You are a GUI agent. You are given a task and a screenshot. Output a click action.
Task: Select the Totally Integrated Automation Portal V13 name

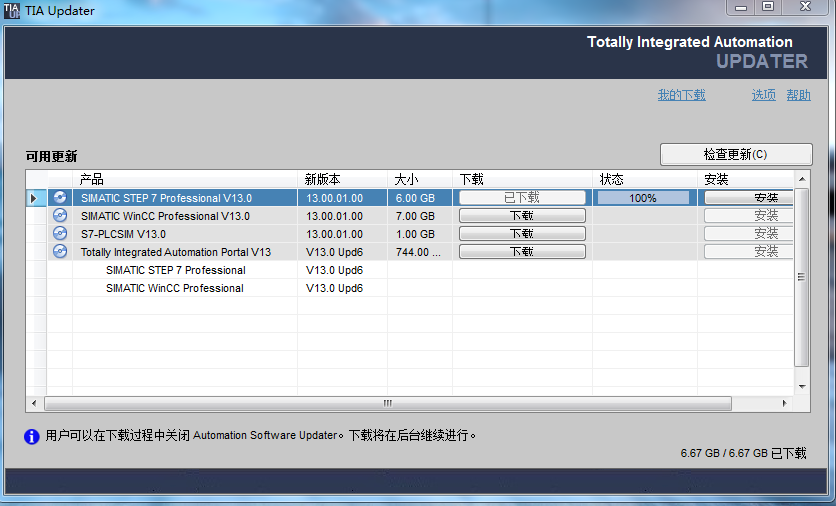175,252
